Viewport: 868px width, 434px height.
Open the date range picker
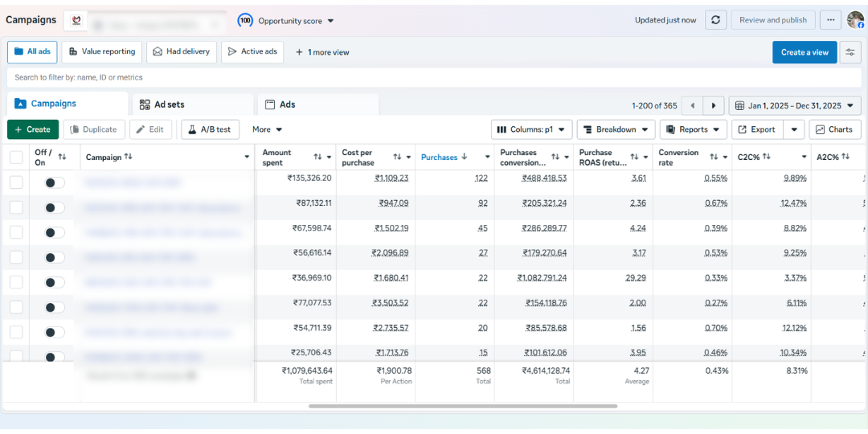tap(794, 106)
